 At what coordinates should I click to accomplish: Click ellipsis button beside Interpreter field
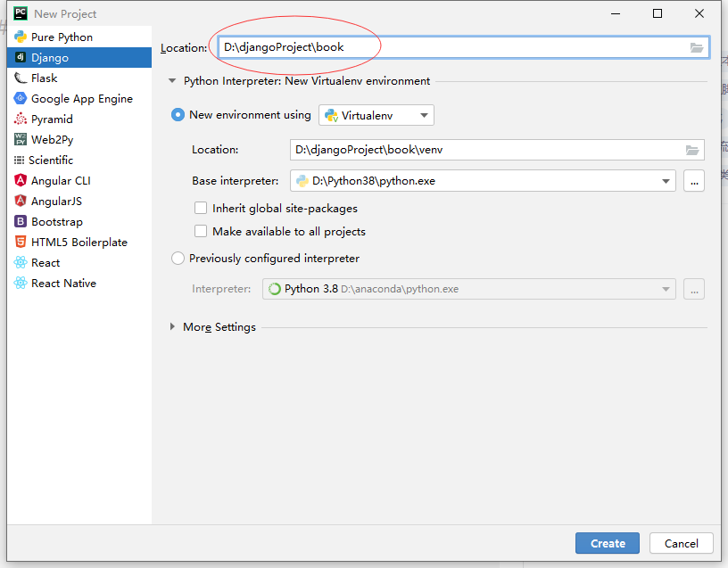[694, 289]
